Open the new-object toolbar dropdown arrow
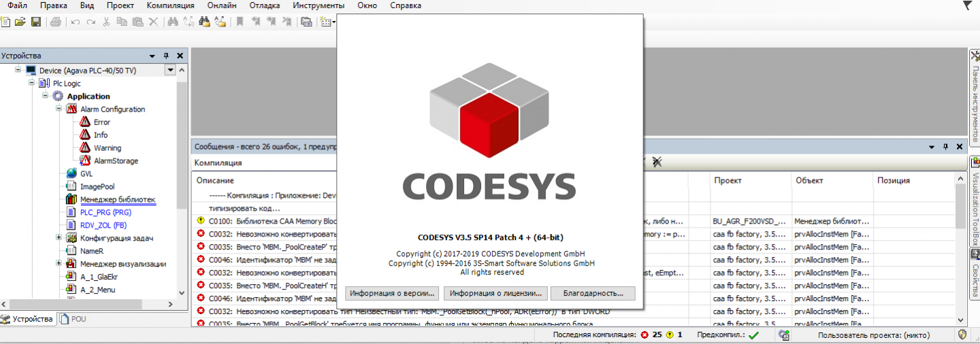Screen dimensions: 980x344 click(333, 22)
